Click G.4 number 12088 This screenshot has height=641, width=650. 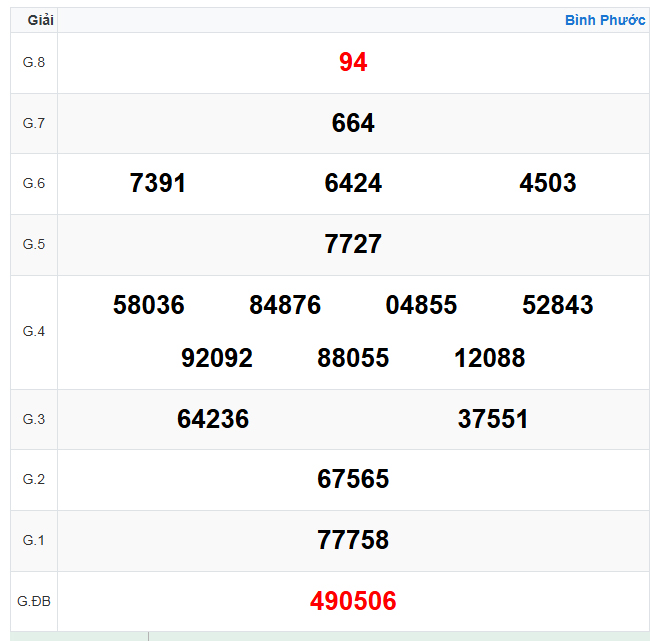489,358
